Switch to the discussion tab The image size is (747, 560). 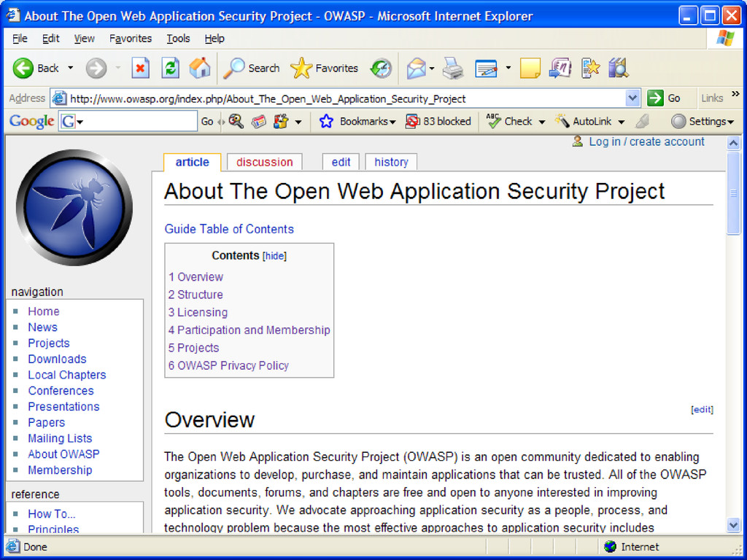[x=264, y=162]
